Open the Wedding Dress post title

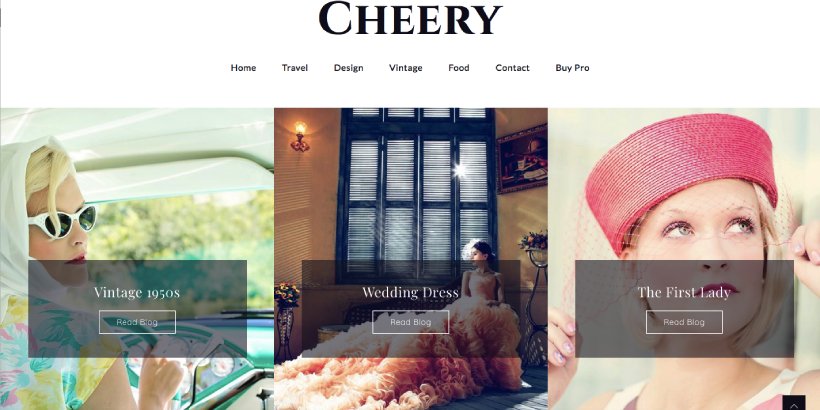[x=411, y=292]
